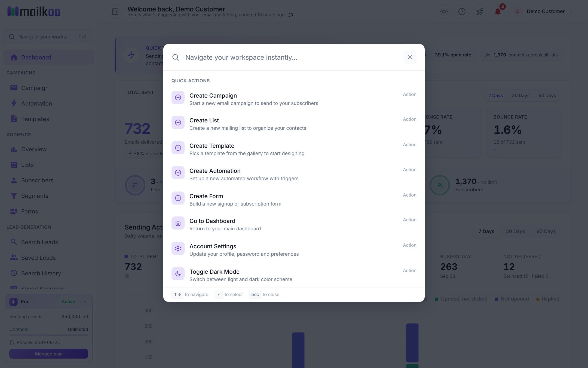The width and height of the screenshot is (588, 368).
Task: Open Forms in the sidebar
Action: [x=49, y=211]
